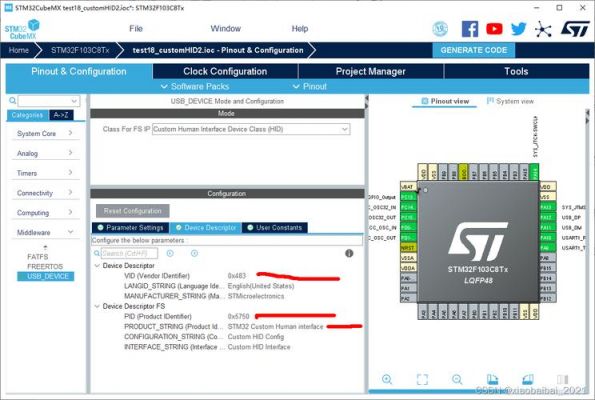
Task: Zoom in on the pinout view
Action: click(x=387, y=379)
